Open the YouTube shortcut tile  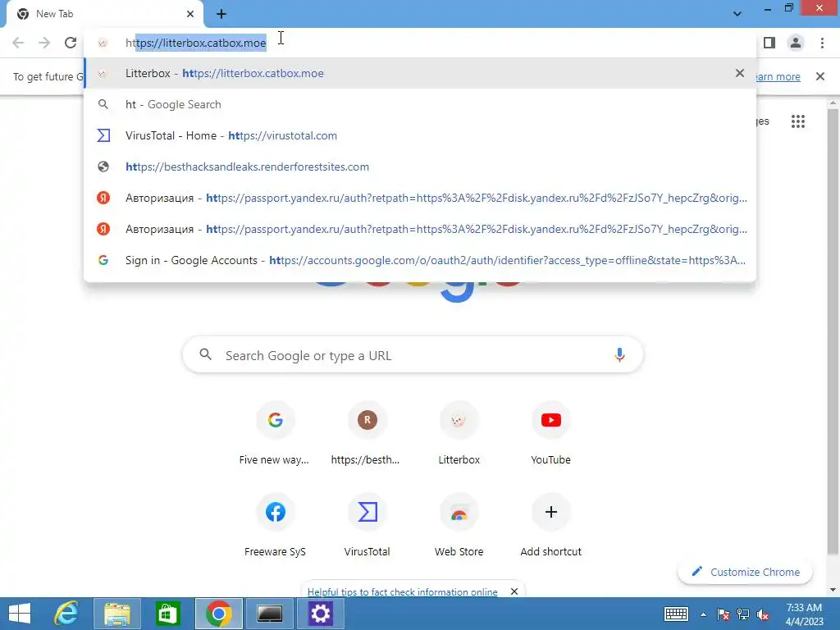[550, 435]
